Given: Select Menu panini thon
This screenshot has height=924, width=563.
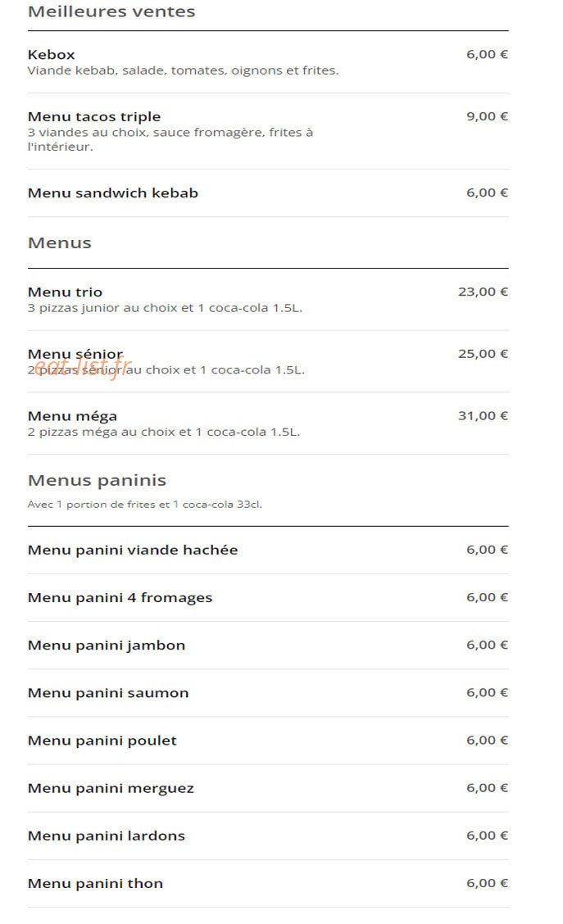Looking at the screenshot, I should tap(268, 883).
